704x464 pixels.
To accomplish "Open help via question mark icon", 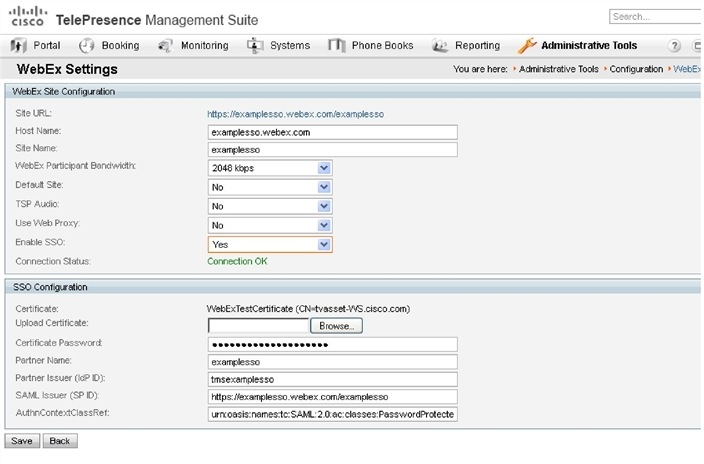I will [x=674, y=45].
